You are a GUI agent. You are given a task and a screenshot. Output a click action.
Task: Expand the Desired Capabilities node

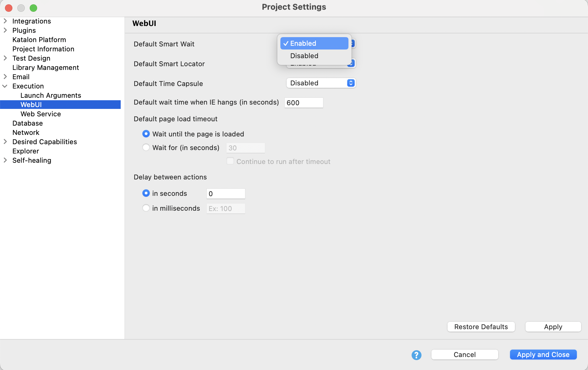click(x=5, y=142)
